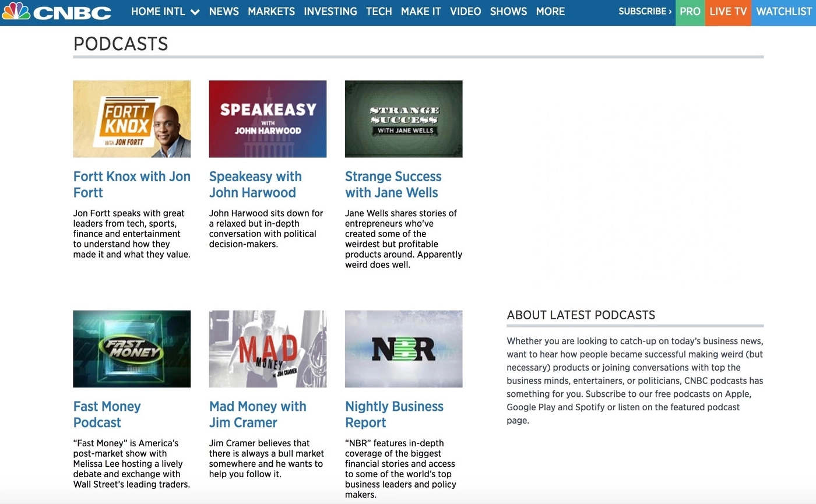The height and width of the screenshot is (504, 816).
Task: Open the SHOWS menu
Action: (x=509, y=12)
